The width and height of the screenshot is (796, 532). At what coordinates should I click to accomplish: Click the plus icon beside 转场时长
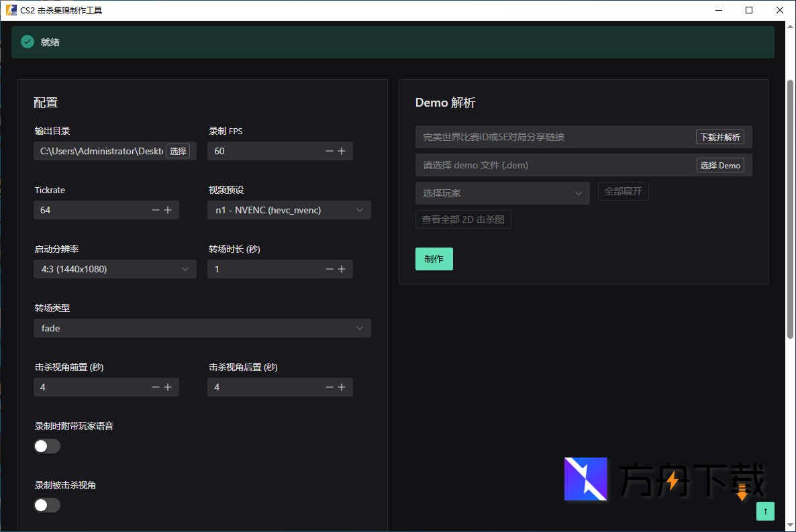tap(341, 268)
